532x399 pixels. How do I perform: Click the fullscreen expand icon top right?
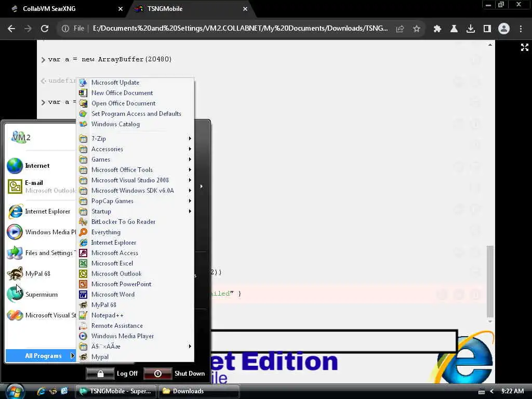(x=525, y=47)
